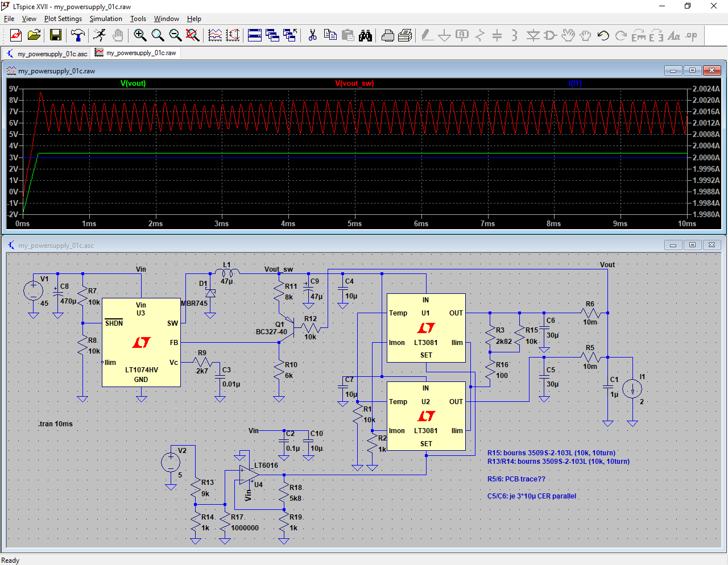
Task: Click the Undo arrow icon
Action: 603,35
